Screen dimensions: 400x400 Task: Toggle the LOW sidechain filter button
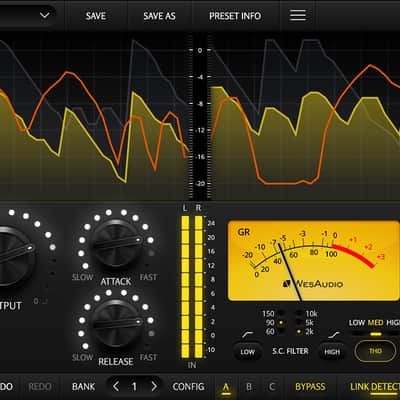pyautogui.click(x=247, y=352)
